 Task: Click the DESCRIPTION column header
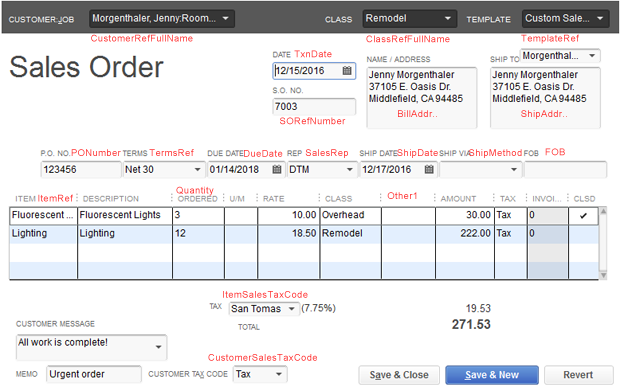[x=111, y=199]
